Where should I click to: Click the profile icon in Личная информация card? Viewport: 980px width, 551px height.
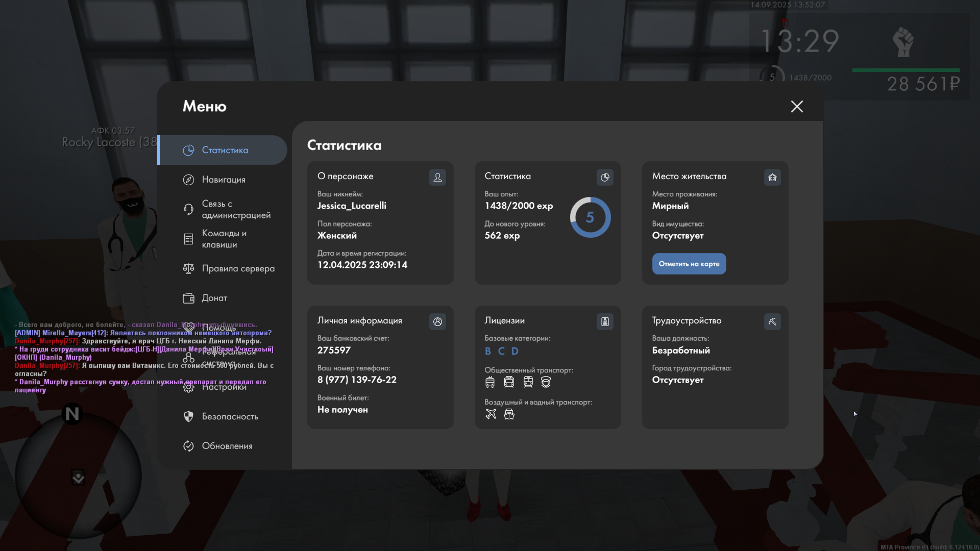pyautogui.click(x=437, y=321)
